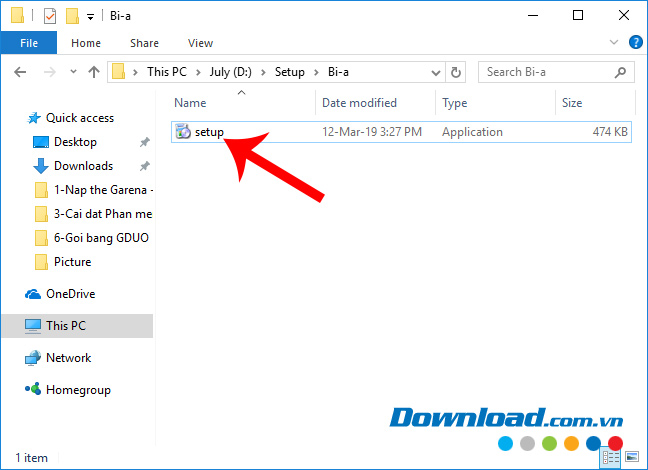Go back with the Back arrow
The width and height of the screenshot is (648, 470).
[20, 72]
